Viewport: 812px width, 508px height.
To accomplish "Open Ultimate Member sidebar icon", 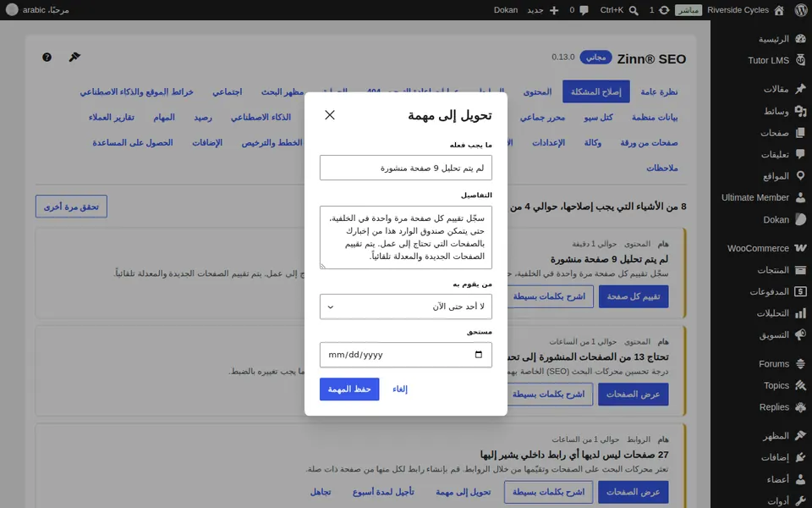I will [x=801, y=197].
